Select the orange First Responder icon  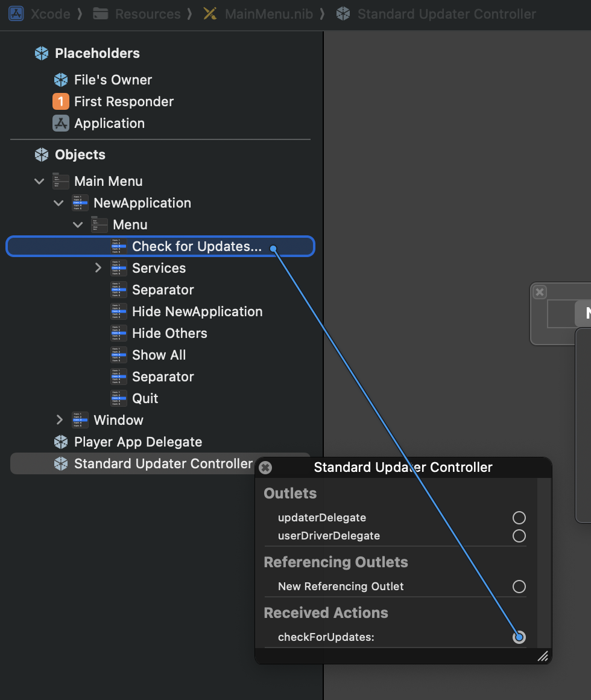(x=61, y=101)
